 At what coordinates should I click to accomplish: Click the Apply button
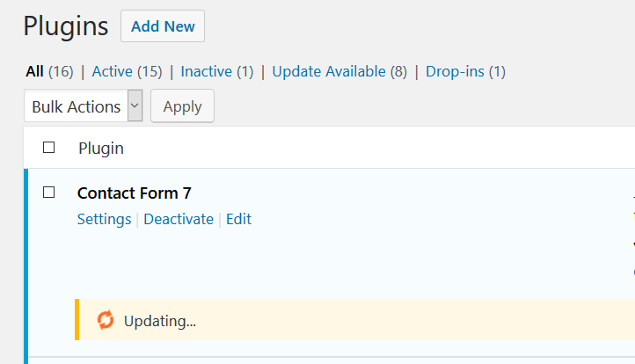click(182, 106)
